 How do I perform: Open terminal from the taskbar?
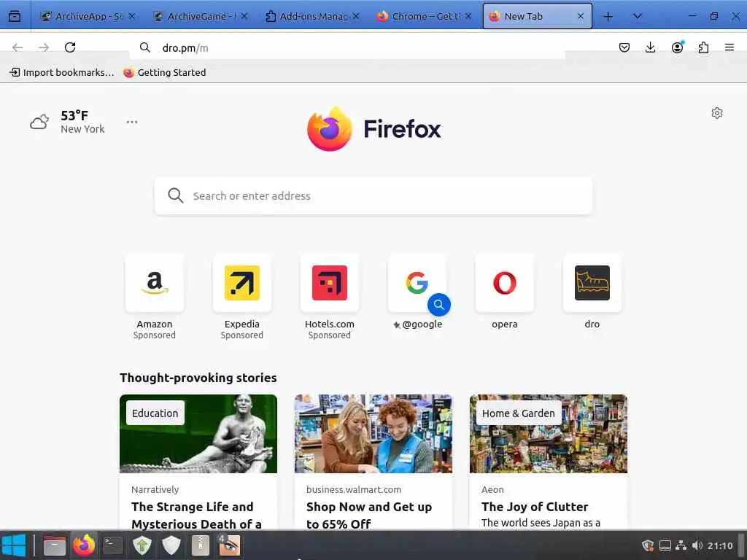113,545
